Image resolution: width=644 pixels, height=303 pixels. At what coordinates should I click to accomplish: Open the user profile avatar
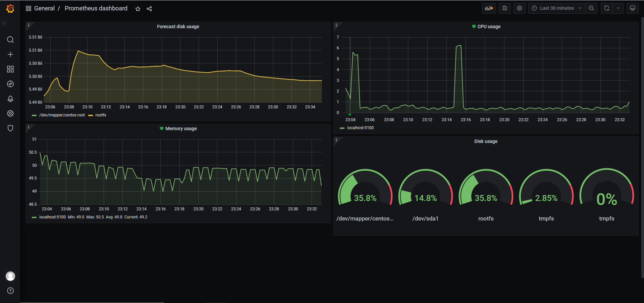[10, 276]
